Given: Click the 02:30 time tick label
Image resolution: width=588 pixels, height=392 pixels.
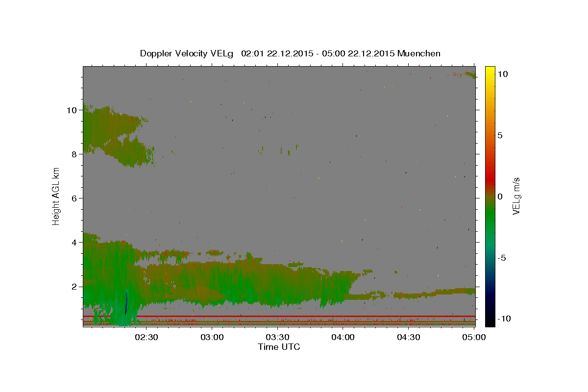Looking at the screenshot, I should 147,337.
